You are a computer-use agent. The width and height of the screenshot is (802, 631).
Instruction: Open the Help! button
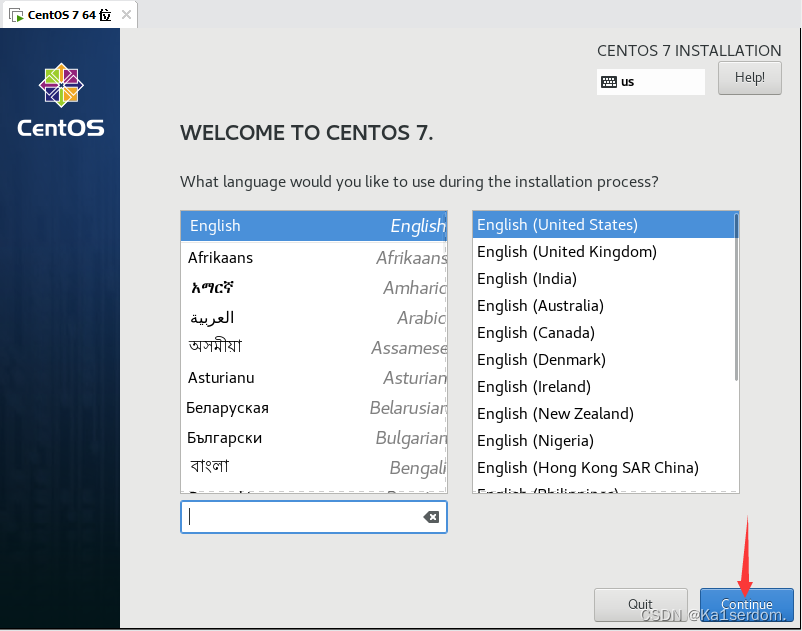(x=749, y=78)
